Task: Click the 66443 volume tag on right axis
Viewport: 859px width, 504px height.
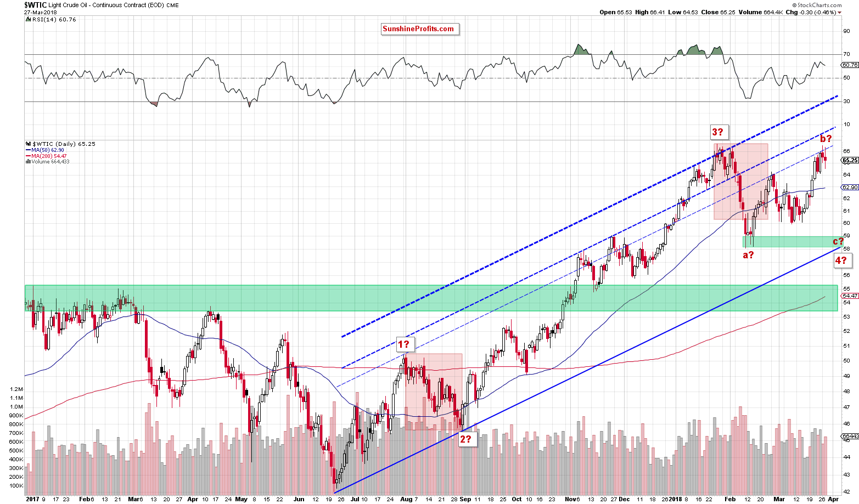Action: click(x=850, y=436)
